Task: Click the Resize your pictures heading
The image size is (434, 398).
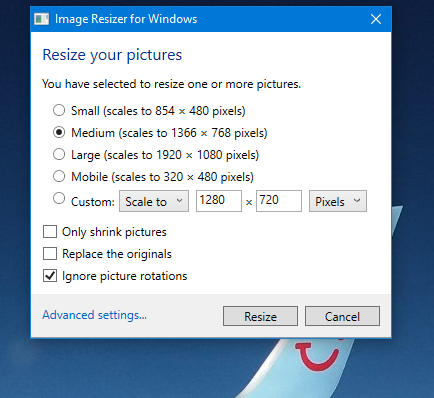Action: (112, 55)
